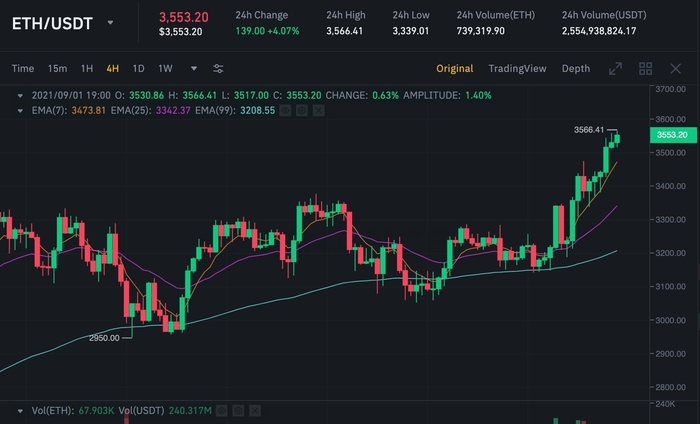Click the Vol(ETH) 67.903K value
Screen dimensions: 700x424
click(96, 410)
